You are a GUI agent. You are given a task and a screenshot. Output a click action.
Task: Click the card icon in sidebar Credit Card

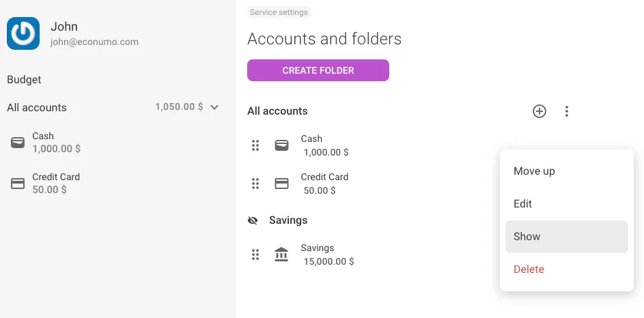[x=18, y=184]
